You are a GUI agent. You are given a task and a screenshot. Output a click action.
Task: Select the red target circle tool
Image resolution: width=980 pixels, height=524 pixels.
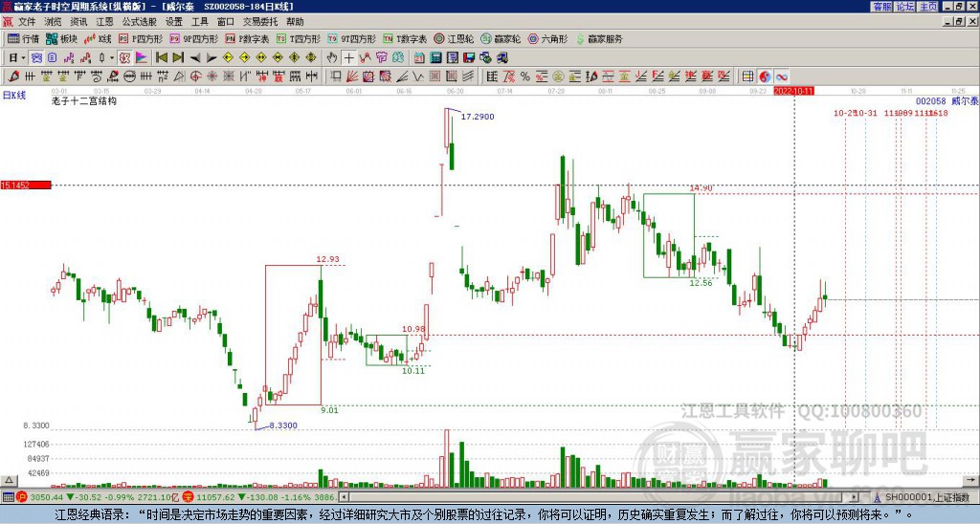[x=195, y=76]
